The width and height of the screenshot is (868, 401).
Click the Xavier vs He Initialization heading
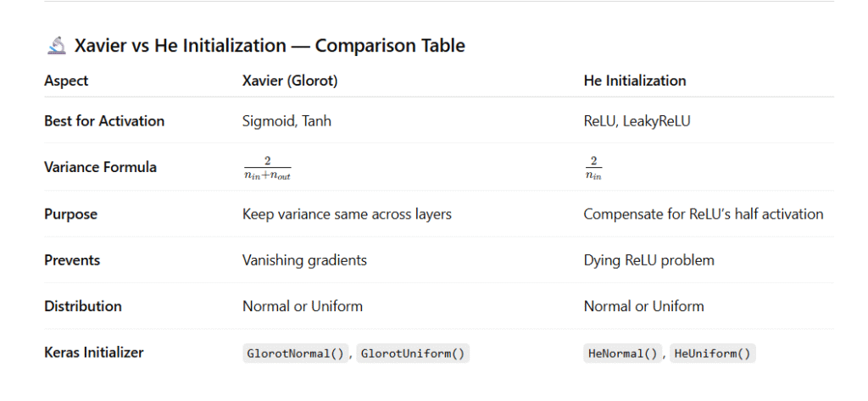pos(270,46)
